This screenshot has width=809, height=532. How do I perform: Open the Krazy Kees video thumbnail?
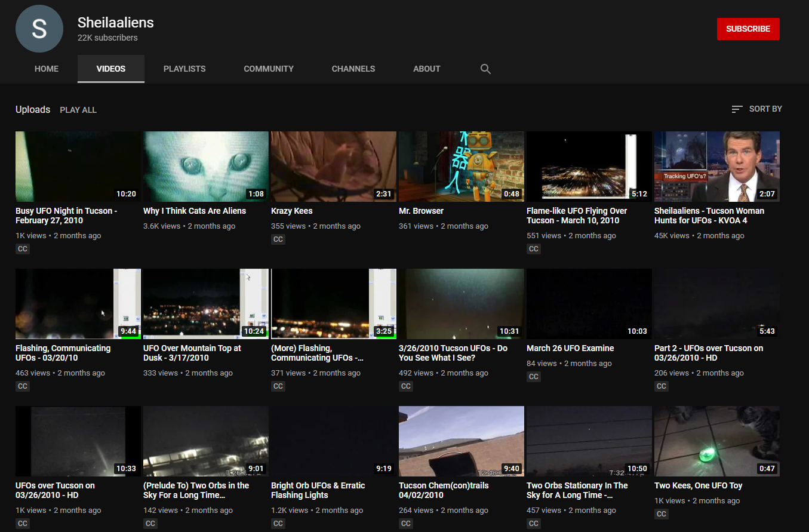coord(334,167)
